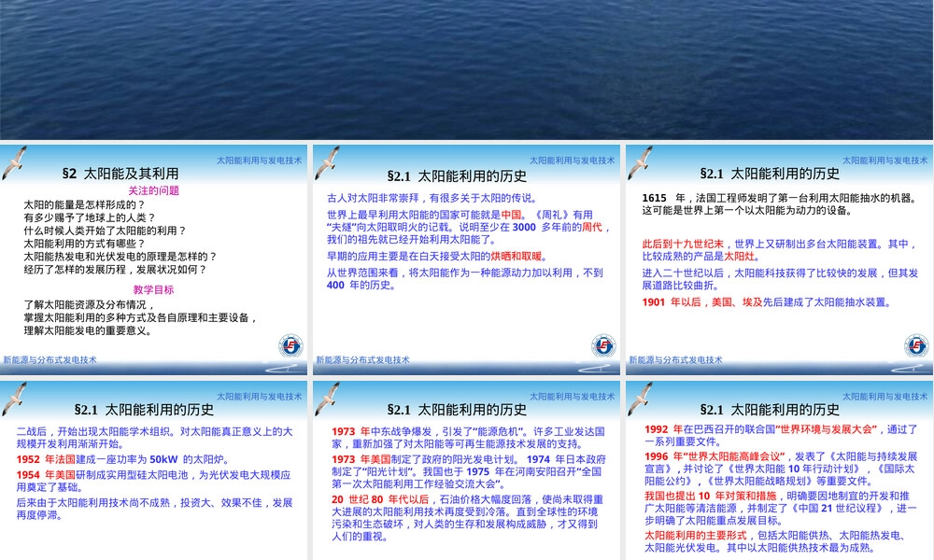Click the line '什么时候人类开始了太阳能的利用？'
Image resolution: width=934 pixels, height=560 pixels.
tap(105, 231)
